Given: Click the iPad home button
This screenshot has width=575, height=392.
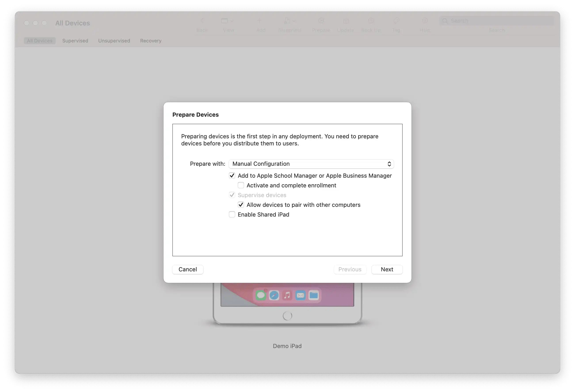Looking at the screenshot, I should [x=287, y=316].
